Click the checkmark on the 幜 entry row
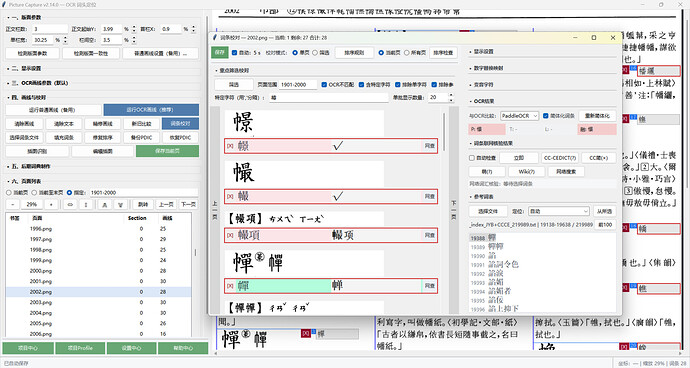Image resolution: width=690 pixels, height=368 pixels. (338, 146)
